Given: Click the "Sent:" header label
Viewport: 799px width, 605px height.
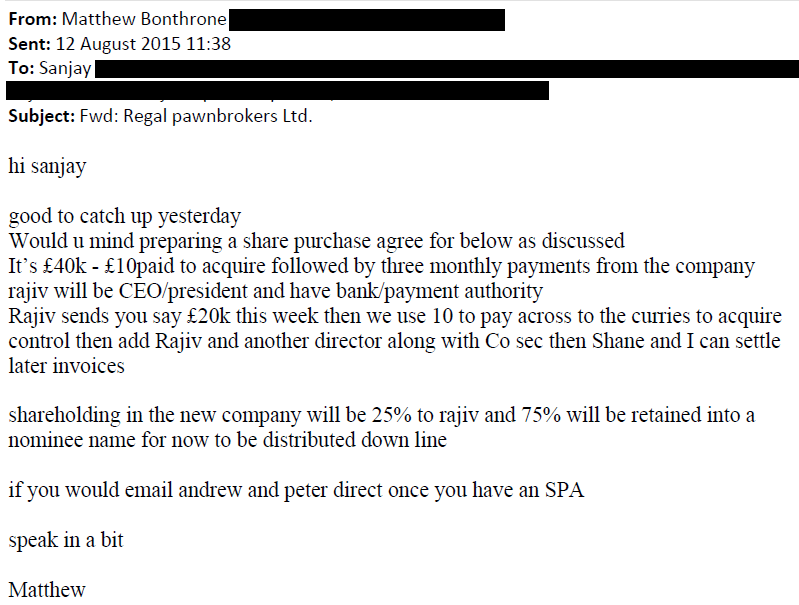Looking at the screenshot, I should pyautogui.click(x=30, y=44).
